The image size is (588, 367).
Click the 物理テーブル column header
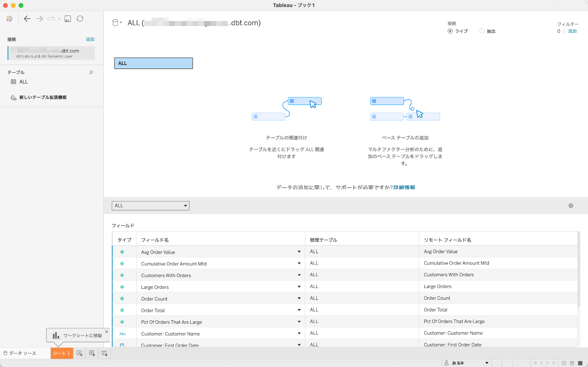(362, 240)
